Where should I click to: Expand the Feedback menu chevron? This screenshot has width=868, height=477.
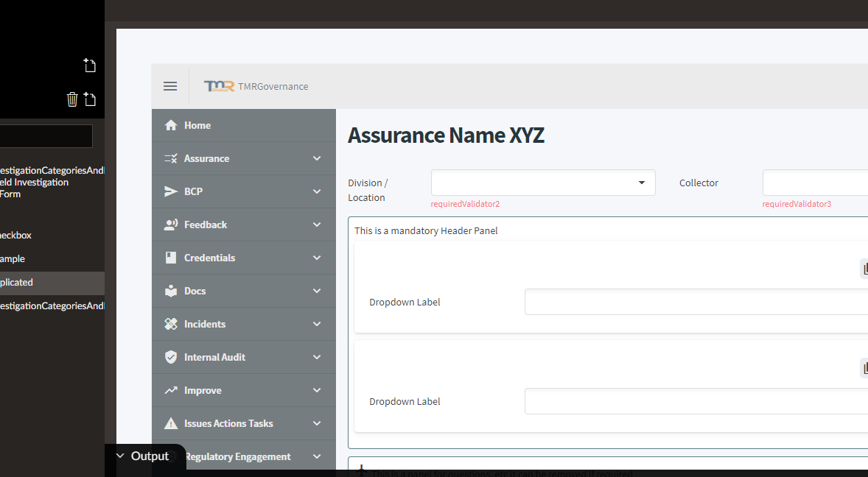[x=317, y=225]
